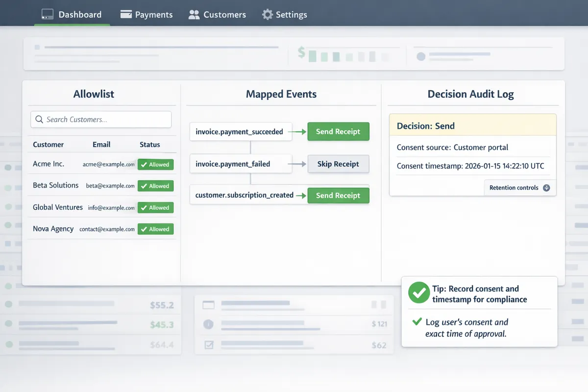
Task: Toggle Allowed status for Nova Agency
Action: (x=155, y=229)
